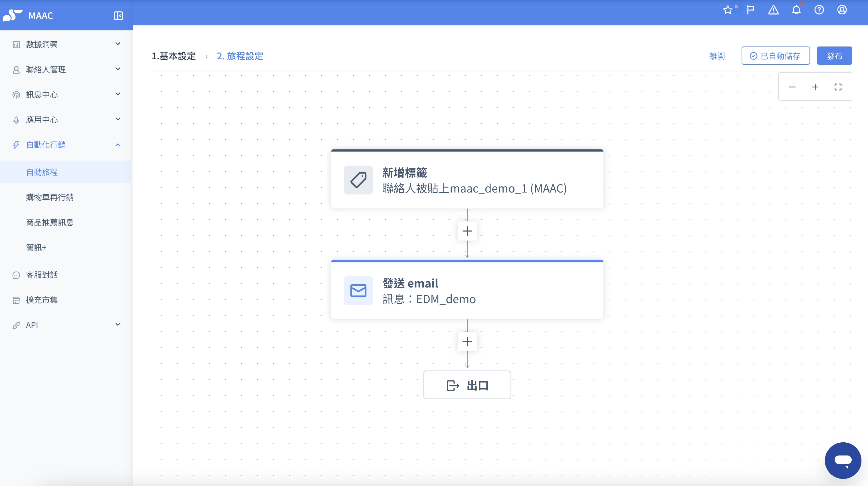This screenshot has height=486, width=868.
Task: Collapse the sidebar panel icon
Action: pyautogui.click(x=118, y=15)
